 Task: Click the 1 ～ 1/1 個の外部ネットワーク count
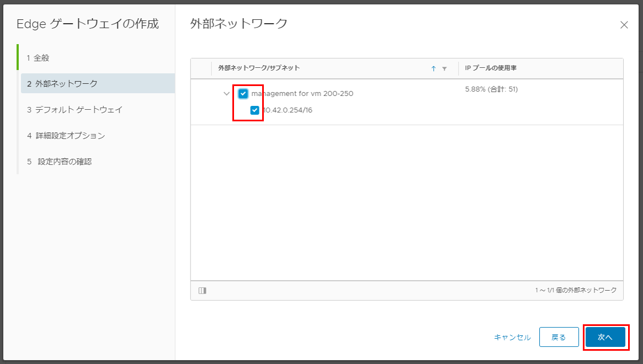click(576, 290)
